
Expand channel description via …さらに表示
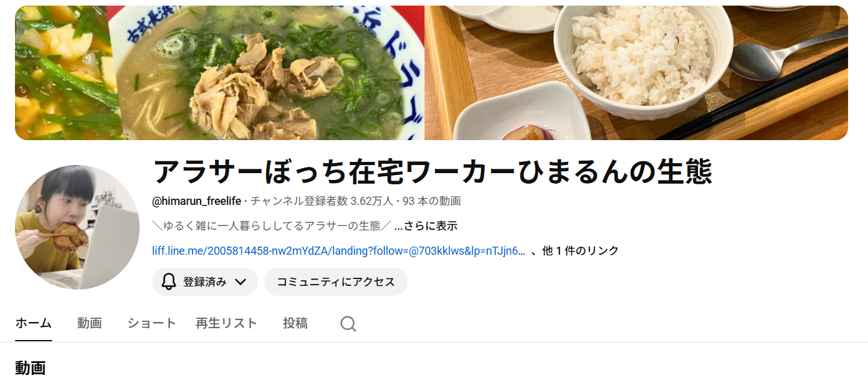(426, 226)
